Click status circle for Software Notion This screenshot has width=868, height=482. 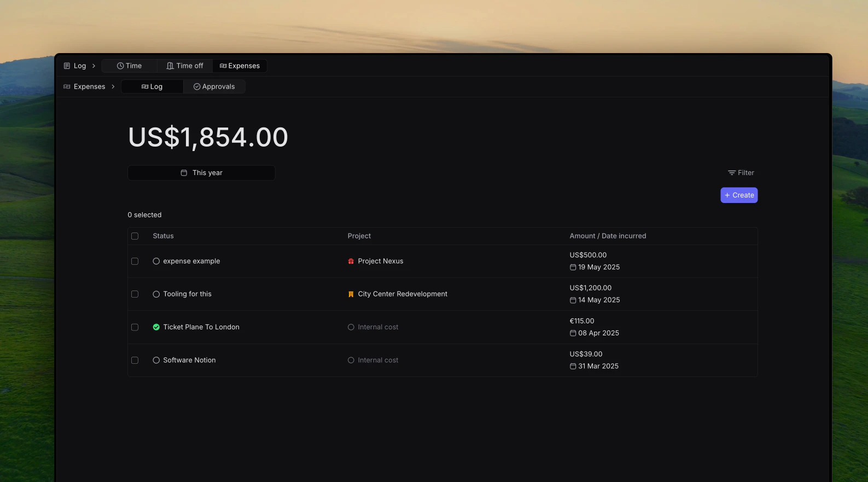tap(156, 361)
